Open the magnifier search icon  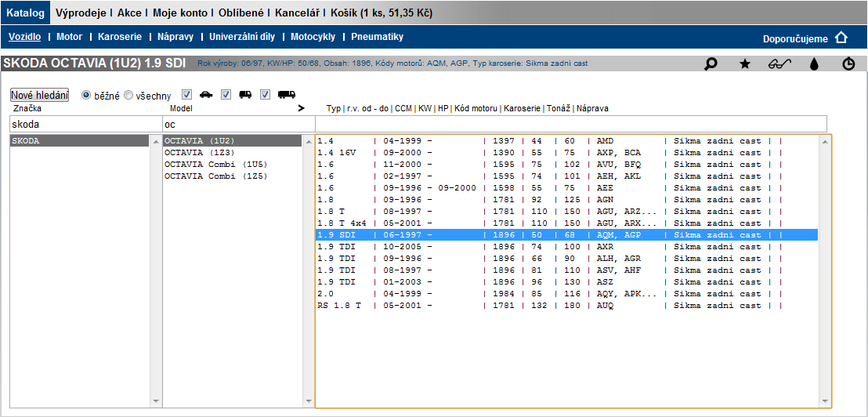(x=711, y=64)
